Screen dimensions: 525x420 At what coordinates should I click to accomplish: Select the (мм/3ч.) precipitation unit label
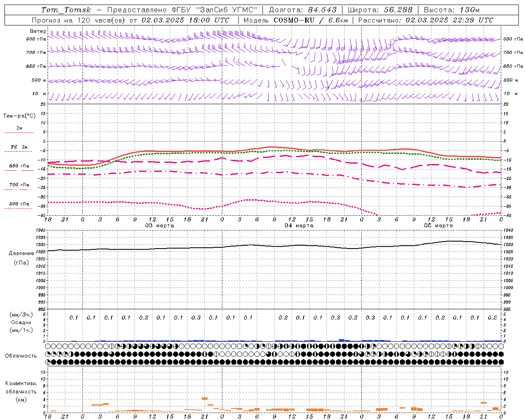tap(21, 315)
